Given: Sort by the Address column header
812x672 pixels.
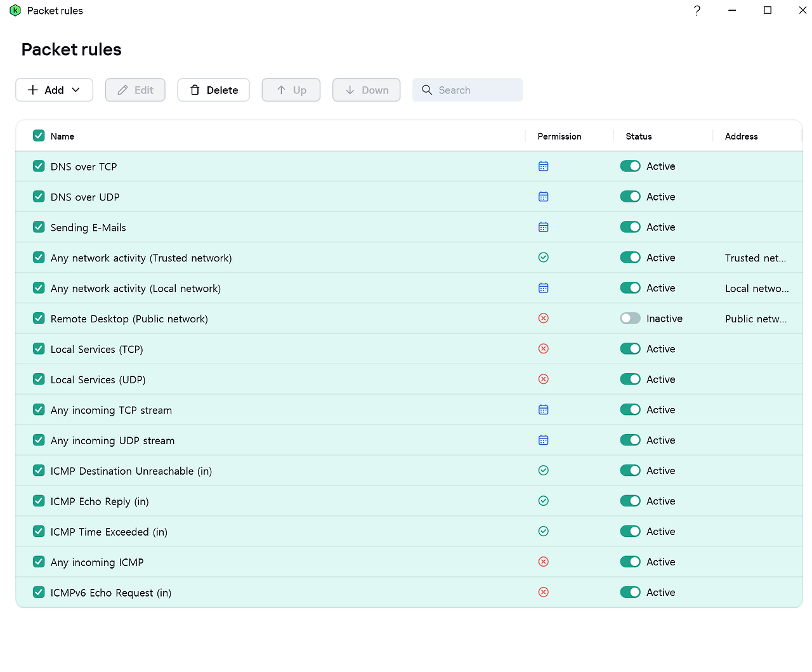Looking at the screenshot, I should [741, 136].
